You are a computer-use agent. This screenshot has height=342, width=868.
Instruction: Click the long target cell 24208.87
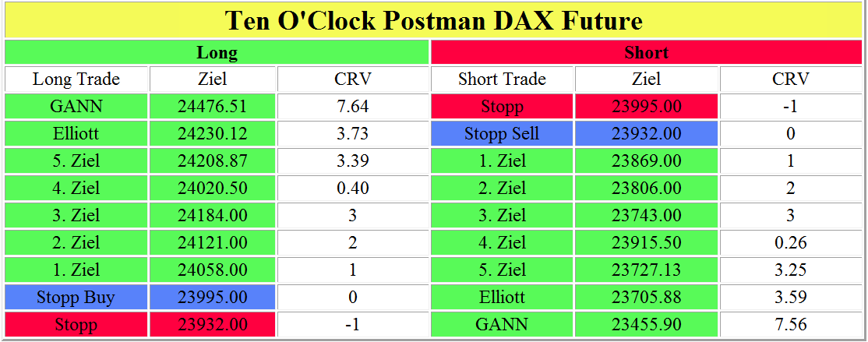pos(213,161)
